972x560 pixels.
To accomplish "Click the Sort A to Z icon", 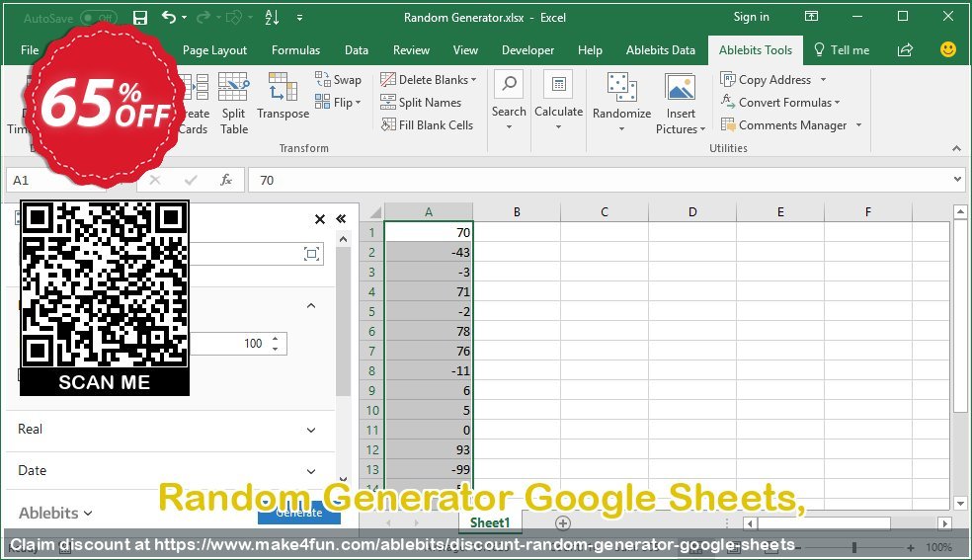I will click(272, 18).
